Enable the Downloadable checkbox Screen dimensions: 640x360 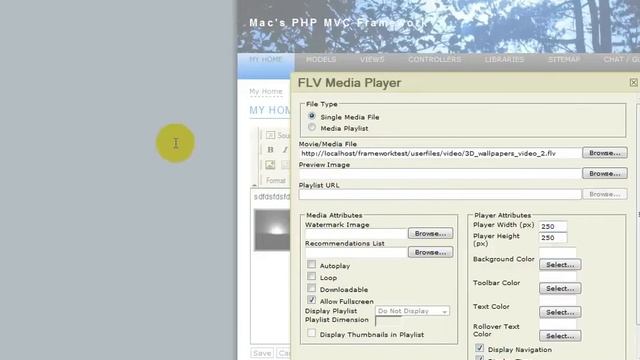[311, 288]
